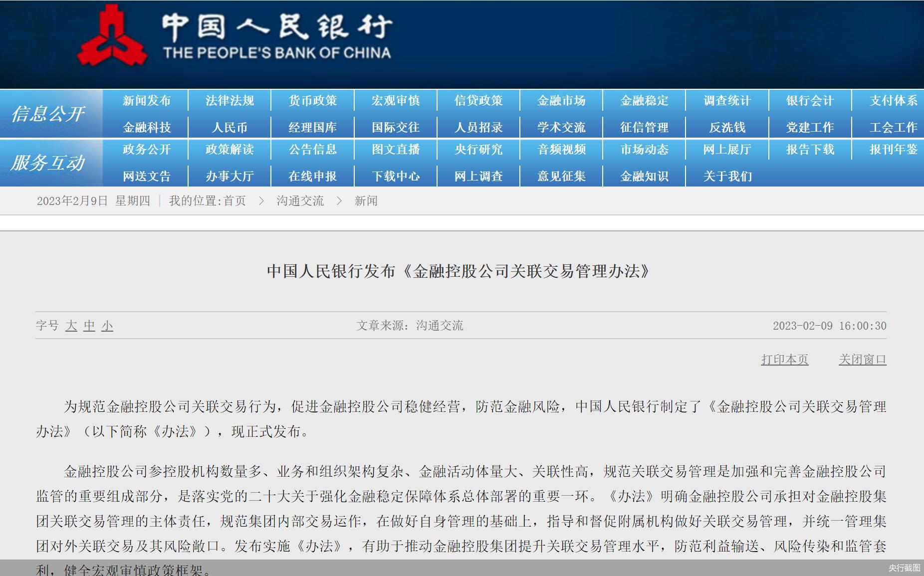This screenshot has width=924, height=576.
Task: Select 大 to switch to large font size
Action: click(70, 326)
